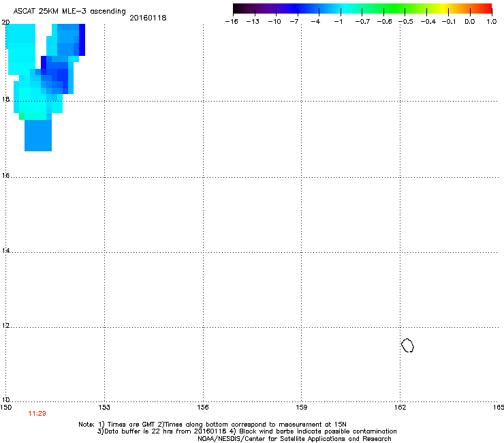The height and width of the screenshot is (443, 504).
Task: Click the color bar label -16
Action: (x=232, y=22)
